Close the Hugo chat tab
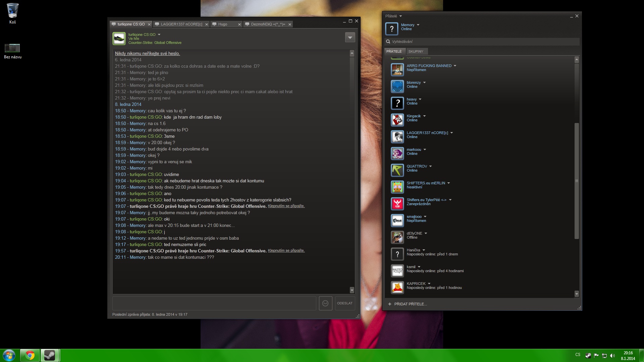This screenshot has width=644, height=362. pos(239,24)
